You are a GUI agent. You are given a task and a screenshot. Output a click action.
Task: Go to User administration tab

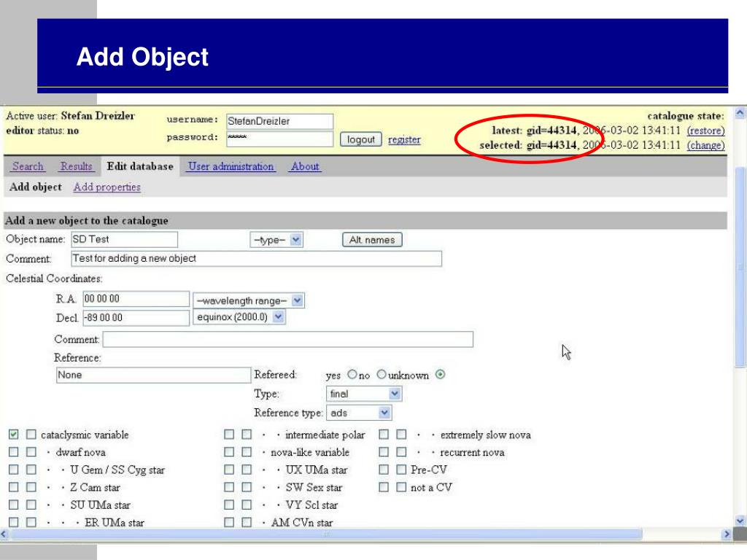pyautogui.click(x=231, y=166)
